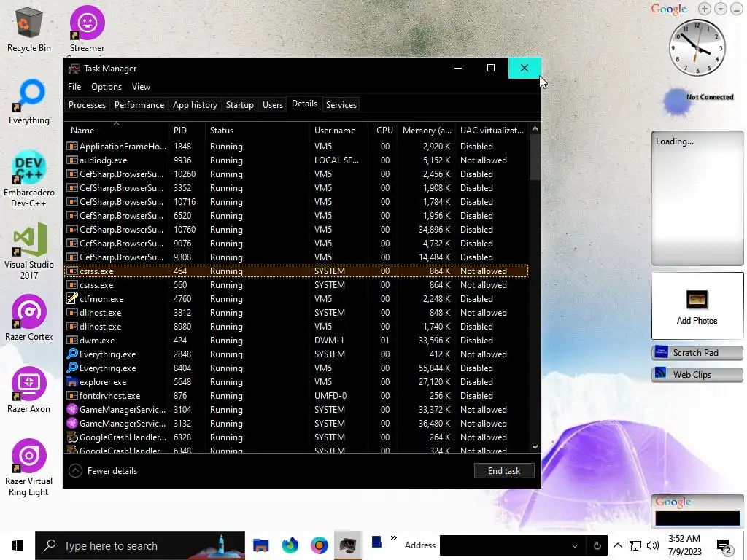This screenshot has height=560, width=747.
Task: Show hidden system tray icons chevron
Action: (617, 545)
